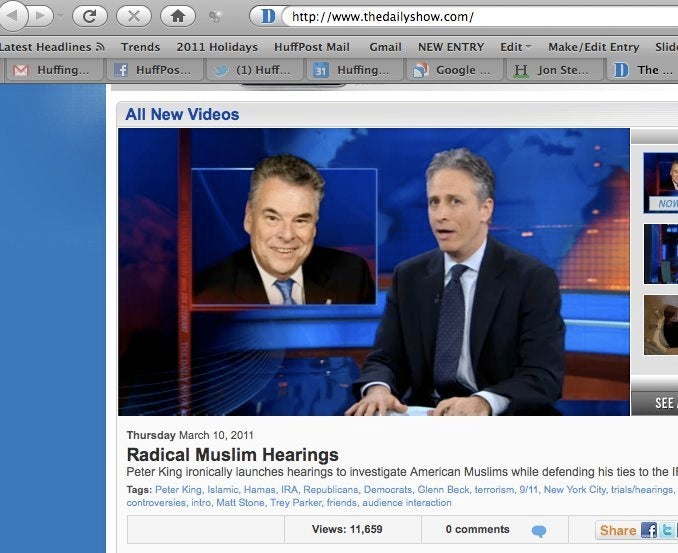Select the NOW playing video thumbnail
Viewport: 678px width, 553px height.
[x=661, y=182]
